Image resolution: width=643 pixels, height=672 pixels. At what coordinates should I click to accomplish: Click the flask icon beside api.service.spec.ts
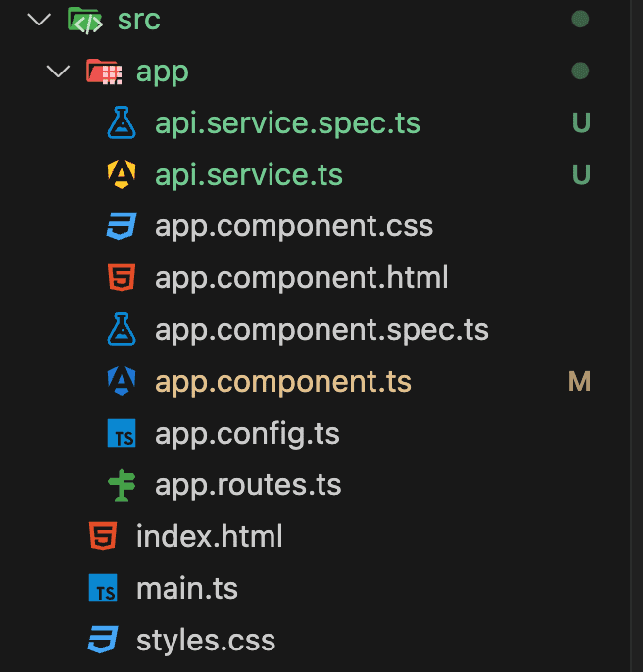tap(121, 123)
